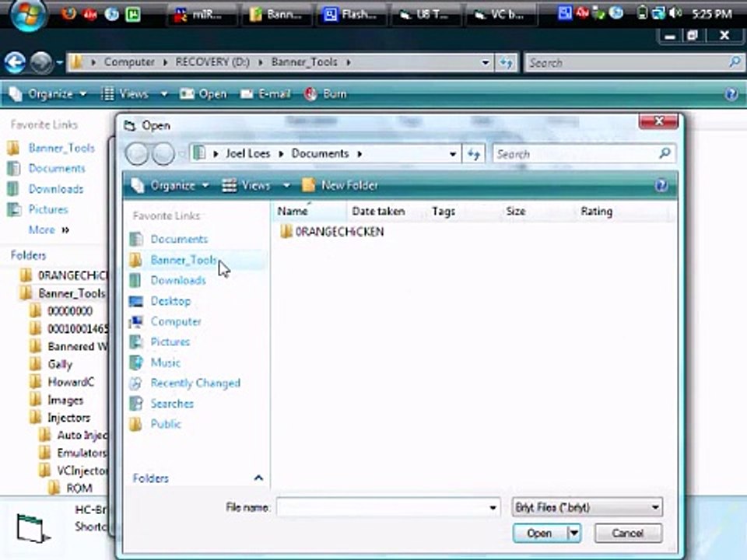Open the Explorer Views dropdown arrow
The width and height of the screenshot is (747, 560).
[164, 94]
